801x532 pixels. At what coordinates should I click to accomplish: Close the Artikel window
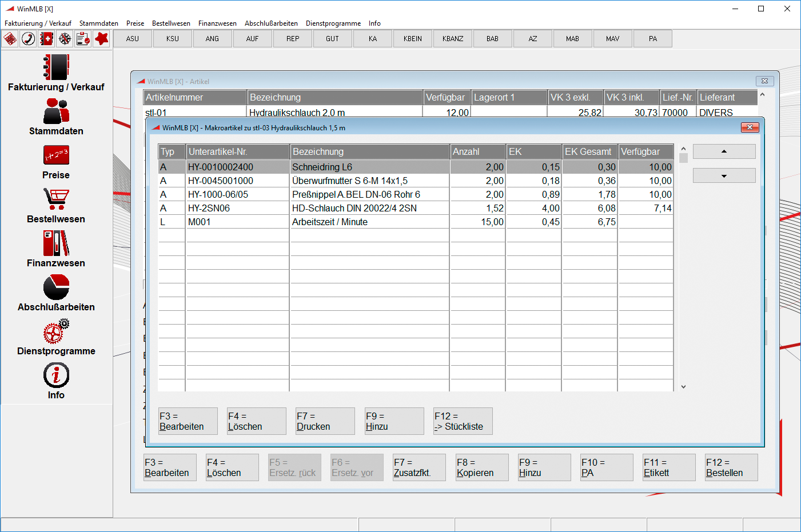point(764,81)
